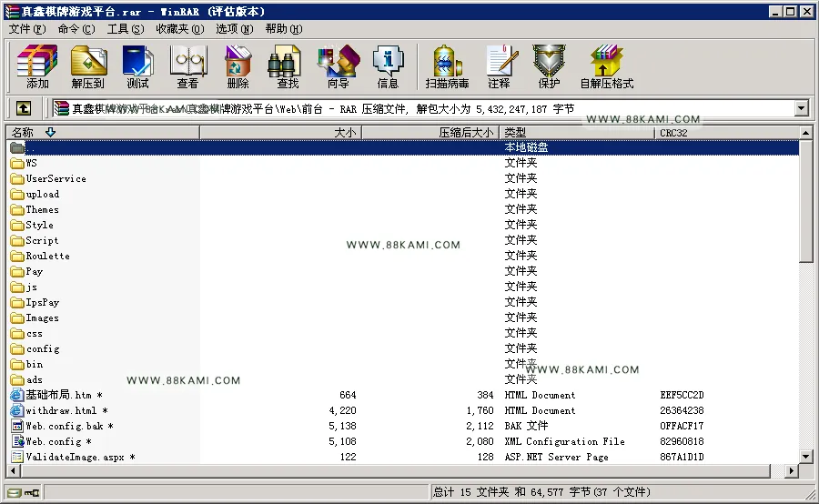Click the withdraw.html file icon
The image size is (819, 504).
pyautogui.click(x=17, y=410)
